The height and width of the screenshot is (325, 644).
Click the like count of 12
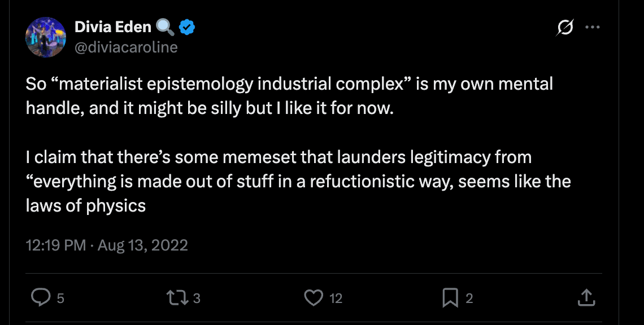(x=336, y=298)
